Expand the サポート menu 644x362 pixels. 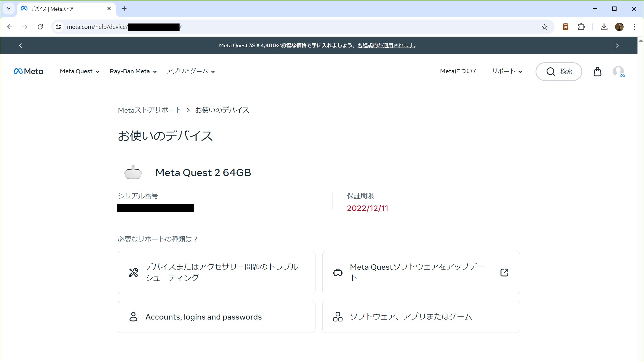pos(507,71)
